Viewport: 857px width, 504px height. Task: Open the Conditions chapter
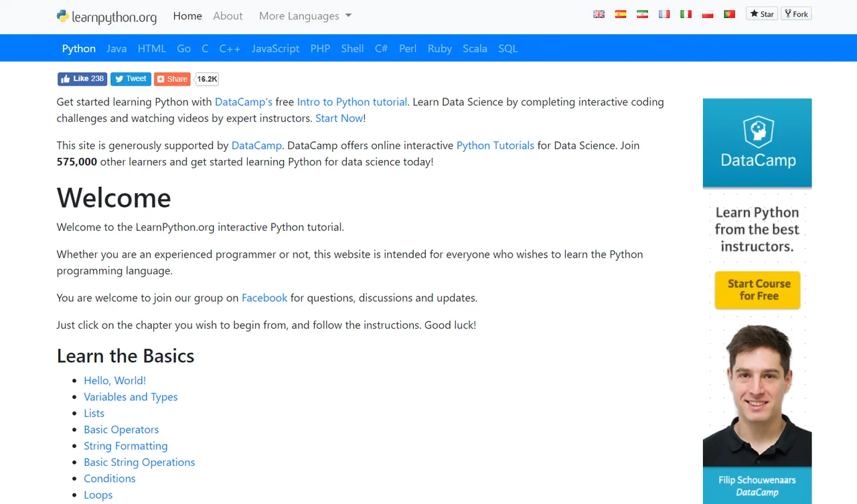pos(109,479)
